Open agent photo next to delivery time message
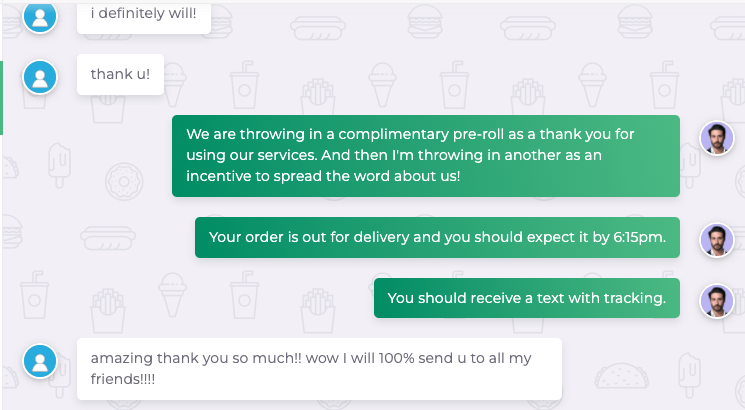Image resolution: width=745 pixels, height=410 pixels. pyautogui.click(x=716, y=239)
